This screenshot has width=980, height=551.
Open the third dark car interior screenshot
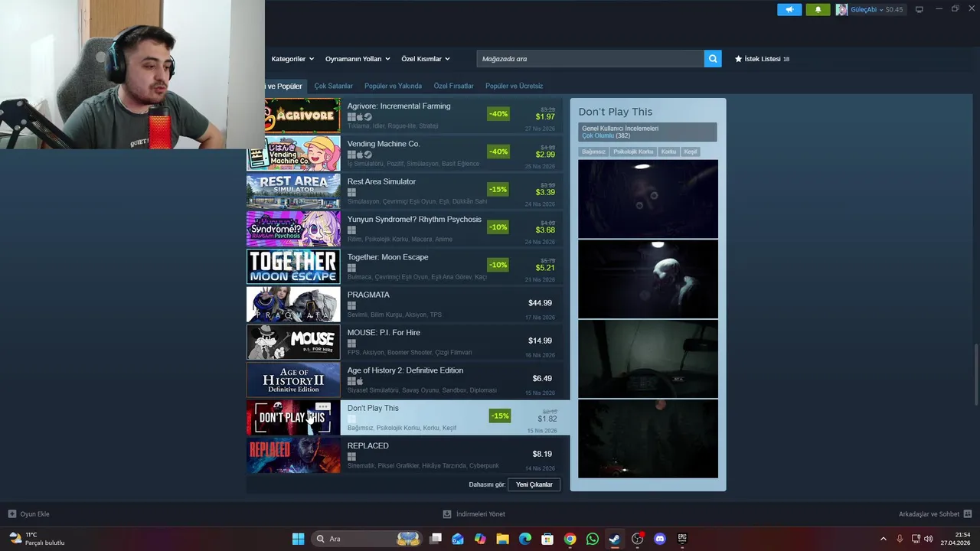(x=648, y=359)
